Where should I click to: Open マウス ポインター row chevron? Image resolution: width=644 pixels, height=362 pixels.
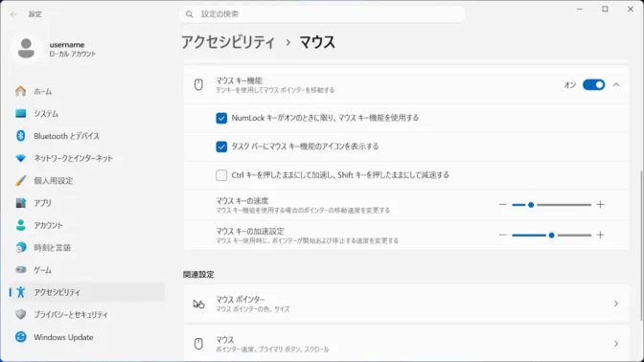tap(616, 304)
